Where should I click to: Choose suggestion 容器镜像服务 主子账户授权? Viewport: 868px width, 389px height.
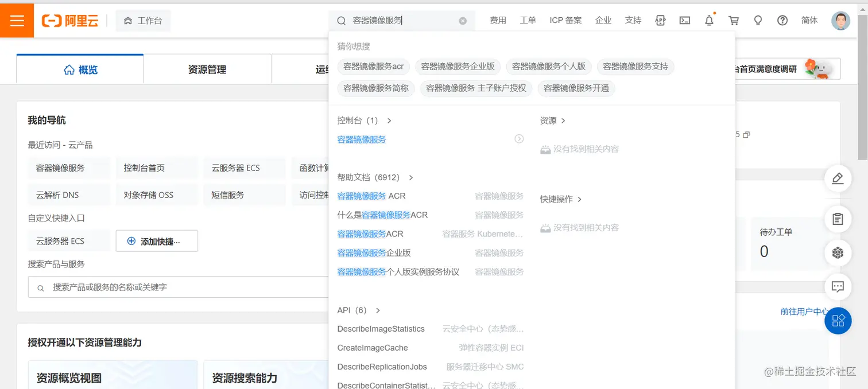tap(476, 88)
